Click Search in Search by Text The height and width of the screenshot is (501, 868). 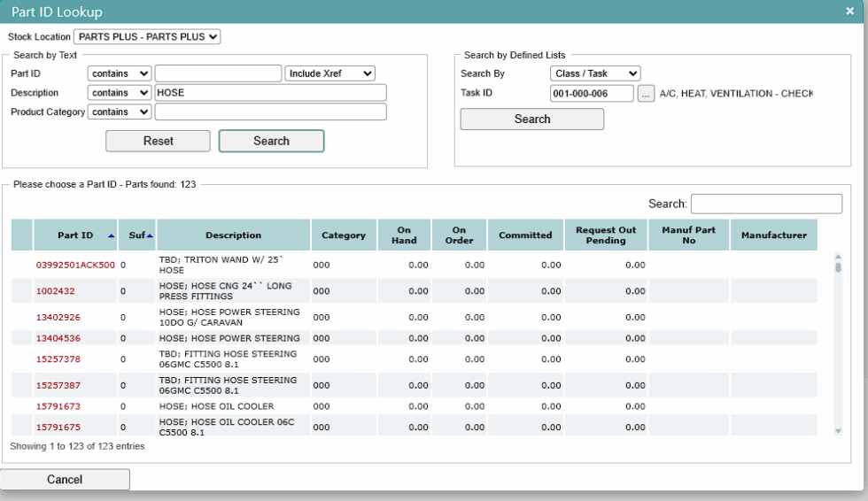[x=271, y=141]
